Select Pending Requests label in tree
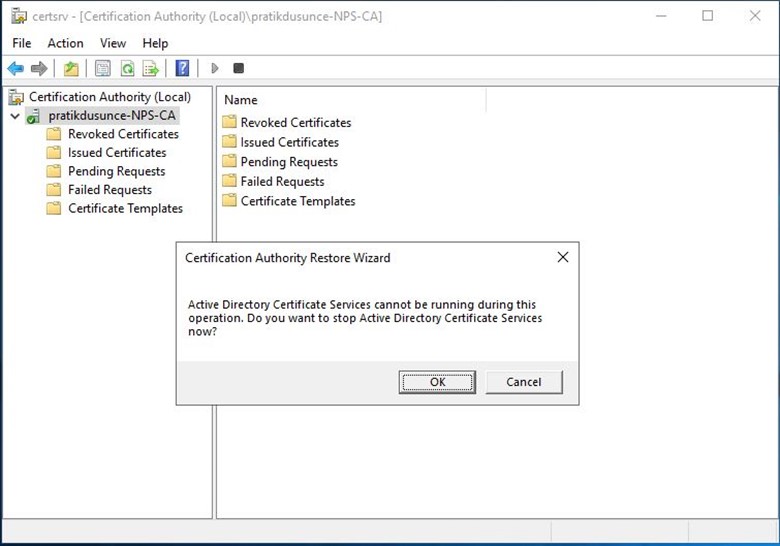780x546 pixels. point(116,172)
